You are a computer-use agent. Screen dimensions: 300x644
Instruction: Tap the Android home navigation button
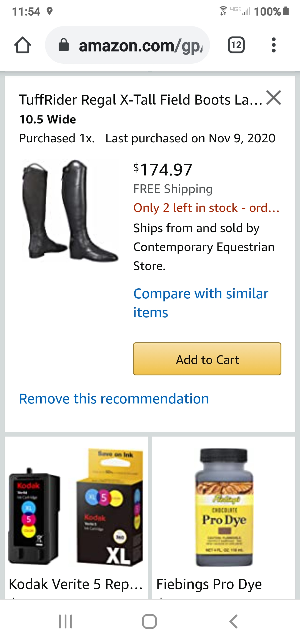click(x=149, y=621)
